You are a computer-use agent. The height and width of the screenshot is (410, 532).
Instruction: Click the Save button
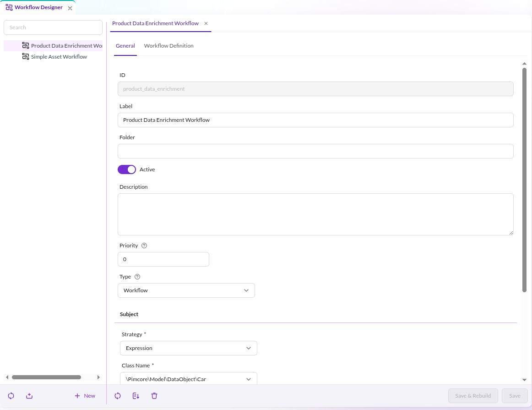click(515, 396)
